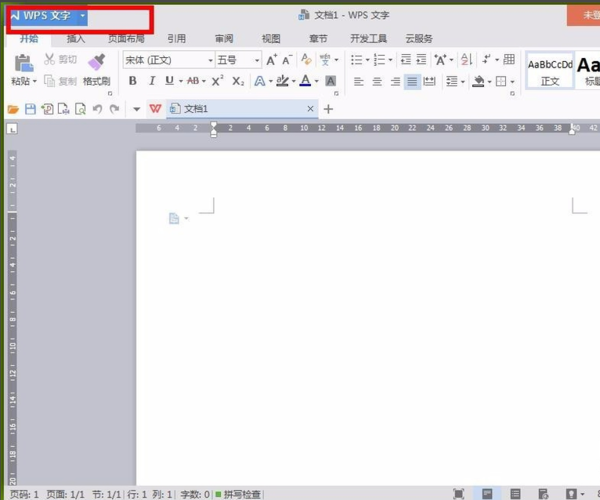Insert bulleted list
Image resolution: width=600 pixels, height=500 pixels.
tap(356, 60)
